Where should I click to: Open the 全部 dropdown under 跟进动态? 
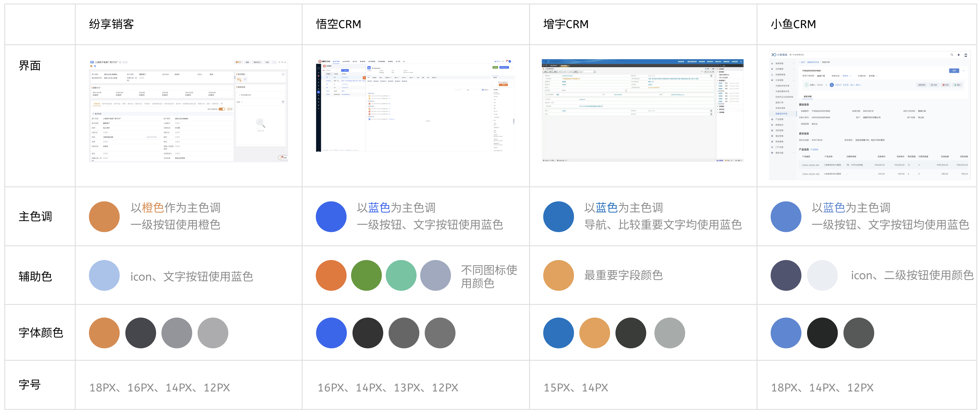click(x=240, y=102)
